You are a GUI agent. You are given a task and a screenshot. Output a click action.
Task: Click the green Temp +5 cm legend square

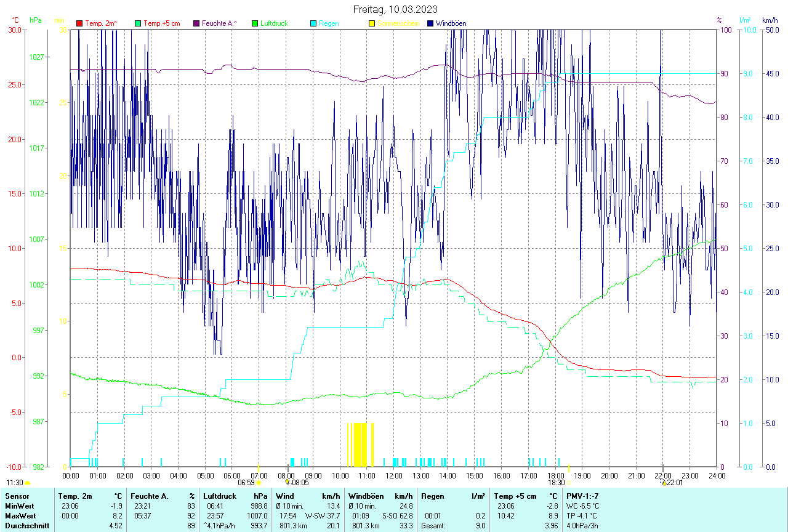point(138,23)
